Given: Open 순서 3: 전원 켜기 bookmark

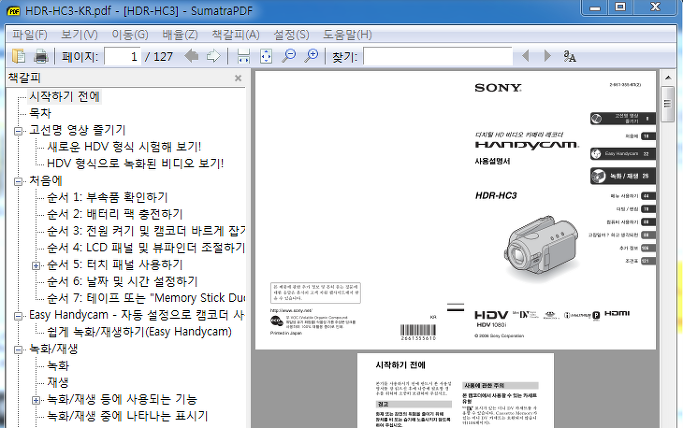Looking at the screenshot, I should click(145, 231).
